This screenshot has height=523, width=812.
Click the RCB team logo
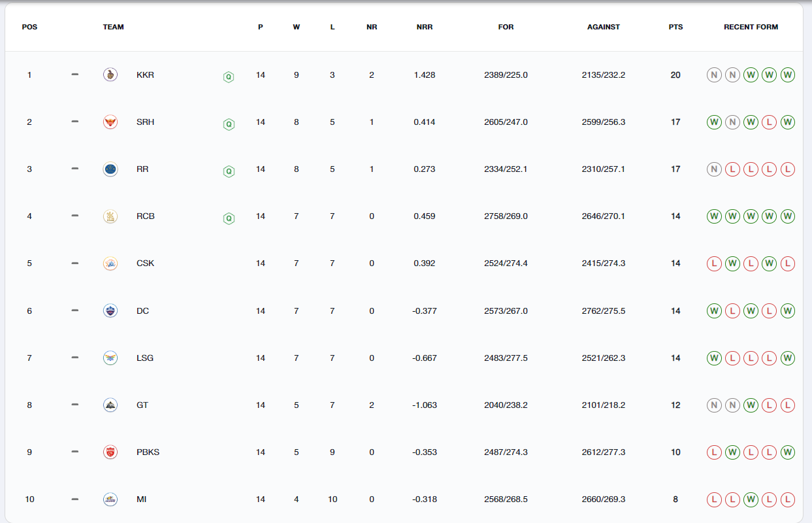(x=110, y=216)
